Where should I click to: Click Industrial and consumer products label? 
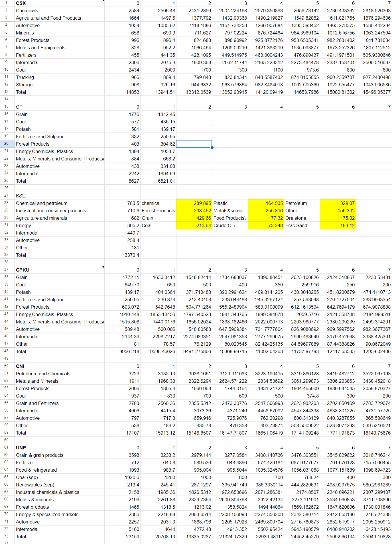tap(51, 211)
